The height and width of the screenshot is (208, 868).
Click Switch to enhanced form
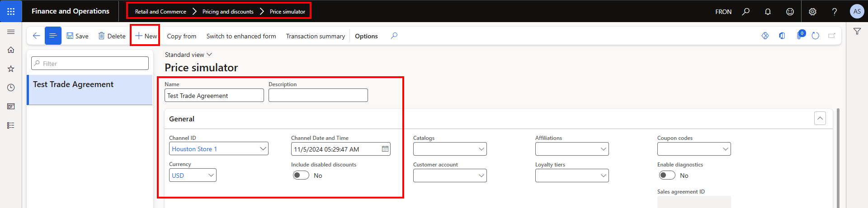pyautogui.click(x=241, y=36)
